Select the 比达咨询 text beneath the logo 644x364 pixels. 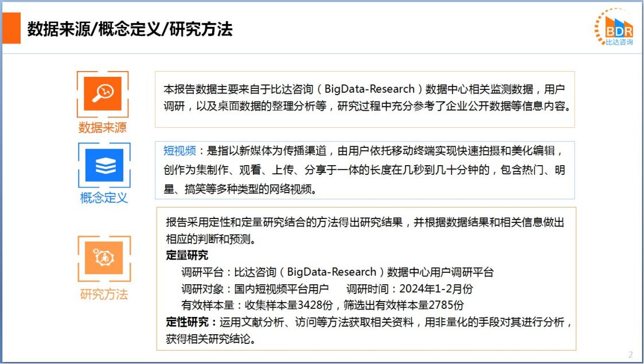[x=619, y=42]
